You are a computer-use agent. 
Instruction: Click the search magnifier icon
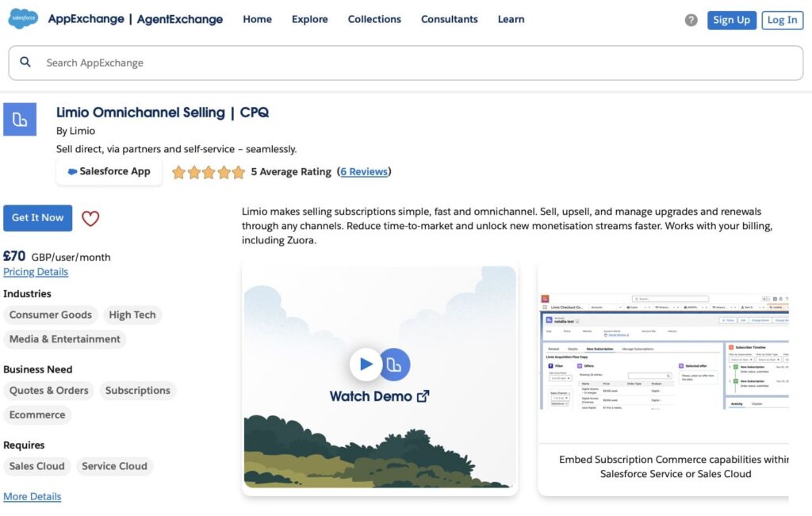[25, 62]
